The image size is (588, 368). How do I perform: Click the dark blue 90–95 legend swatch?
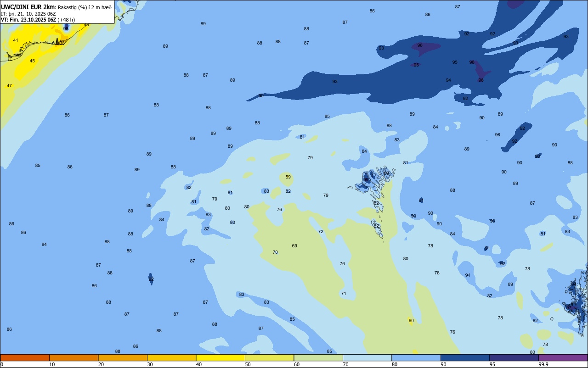[465, 357]
